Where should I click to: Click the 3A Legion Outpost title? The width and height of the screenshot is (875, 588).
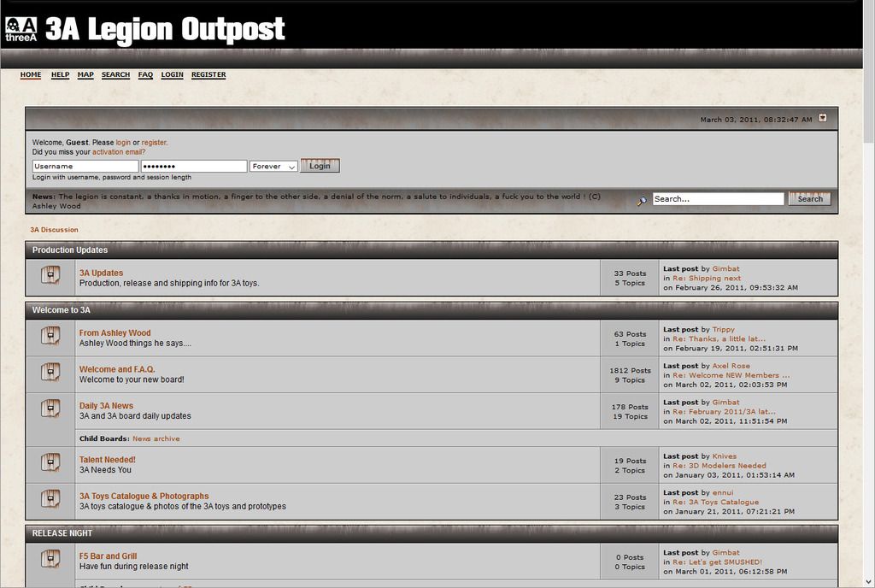(x=165, y=30)
